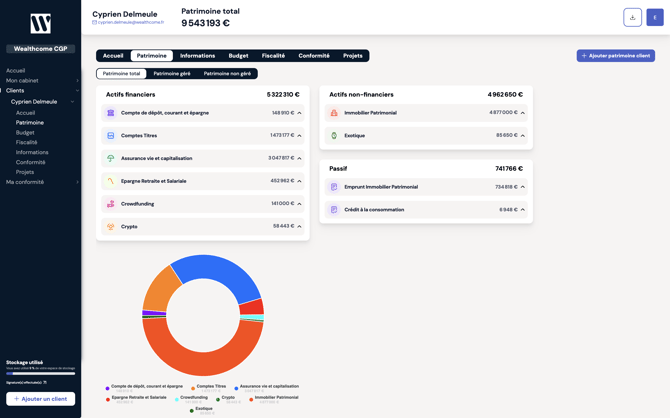Viewport: 670px width, 418px height.
Task: Click the Ajouter patrimoine client button
Action: (616, 56)
